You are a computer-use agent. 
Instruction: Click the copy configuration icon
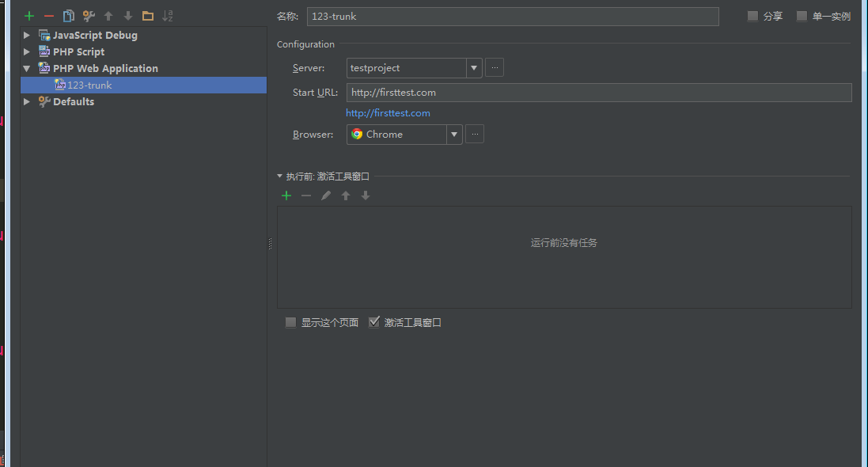pos(69,16)
